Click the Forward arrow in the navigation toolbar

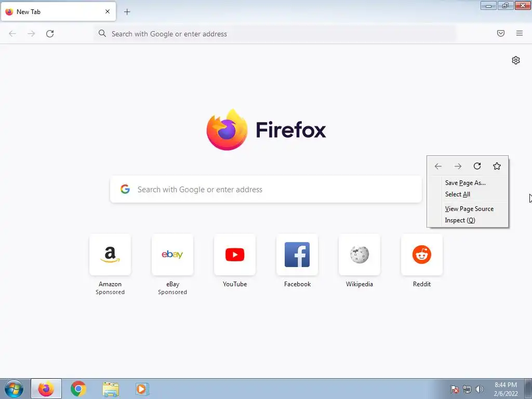coord(31,34)
